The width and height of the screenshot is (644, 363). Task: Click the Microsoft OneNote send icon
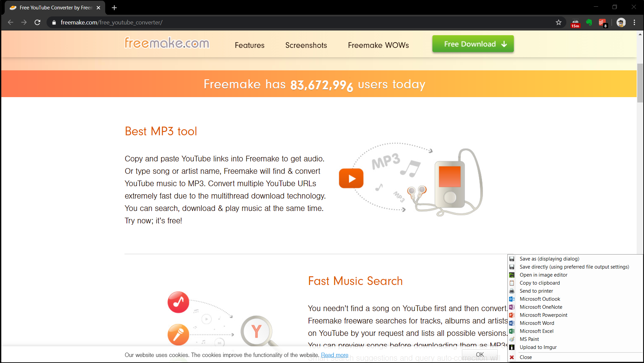coord(512,307)
